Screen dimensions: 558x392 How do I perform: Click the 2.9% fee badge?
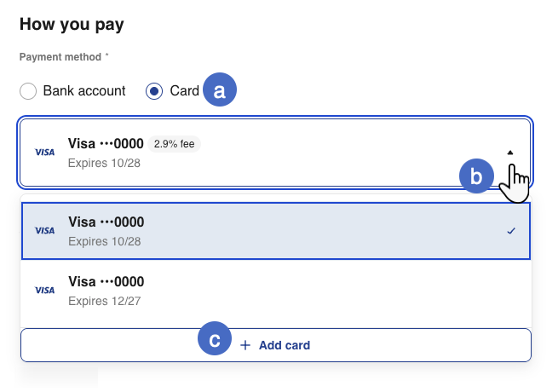point(175,144)
